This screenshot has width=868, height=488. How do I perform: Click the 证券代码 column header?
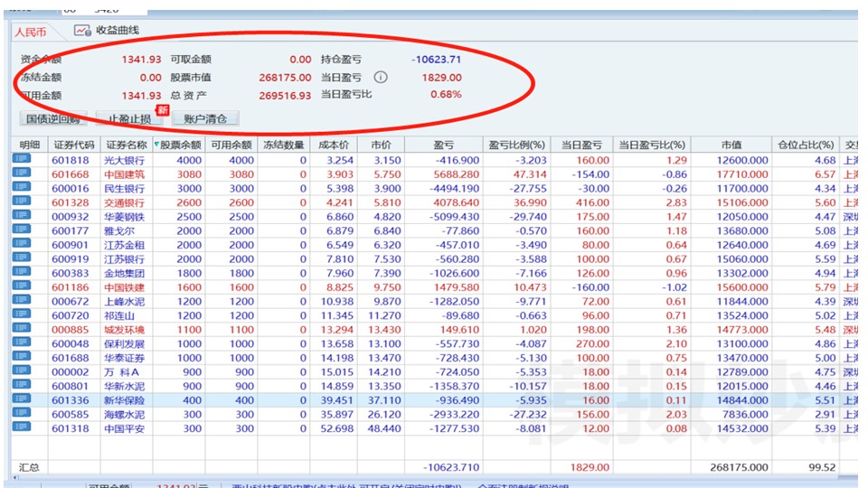pyautogui.click(x=74, y=145)
